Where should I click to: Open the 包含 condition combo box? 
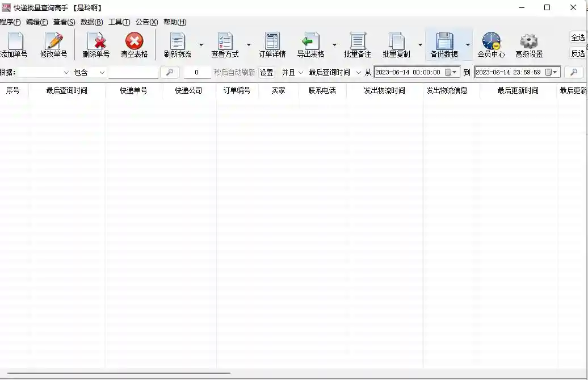[x=90, y=73]
